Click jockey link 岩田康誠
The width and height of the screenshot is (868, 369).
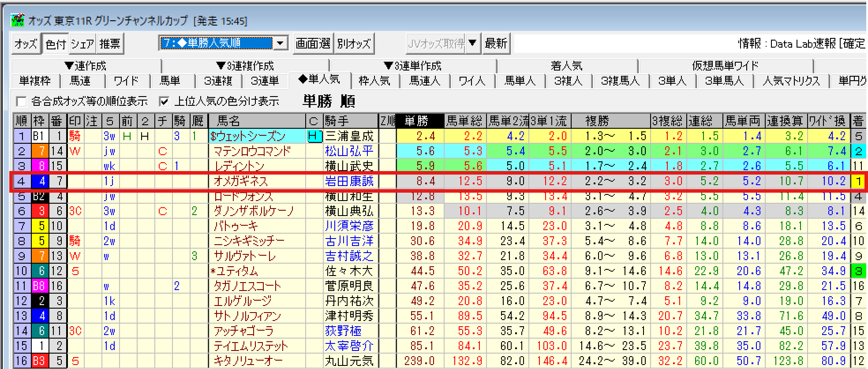[349, 181]
